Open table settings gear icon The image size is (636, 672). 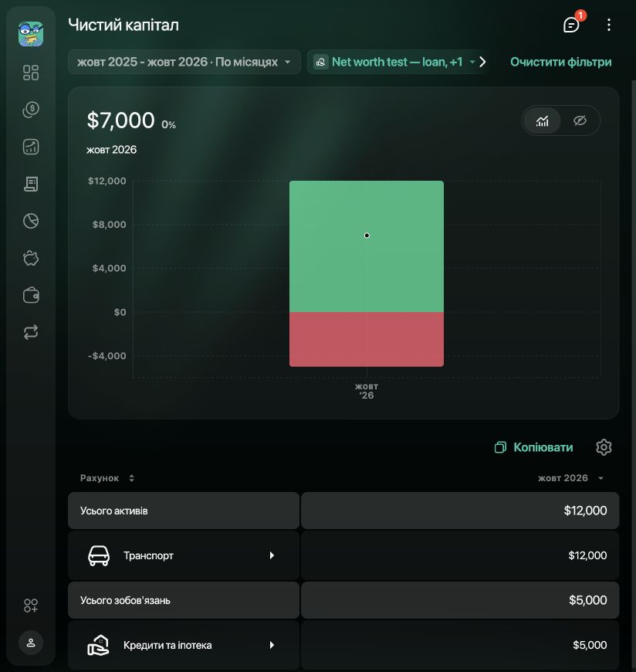pos(604,447)
